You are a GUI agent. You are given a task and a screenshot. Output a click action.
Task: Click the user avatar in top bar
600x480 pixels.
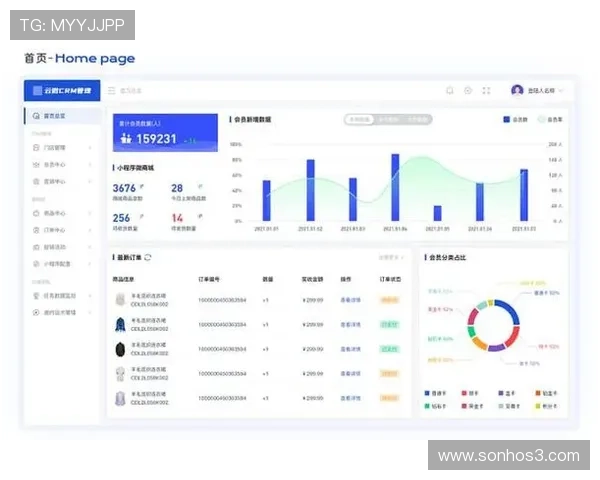(517, 91)
